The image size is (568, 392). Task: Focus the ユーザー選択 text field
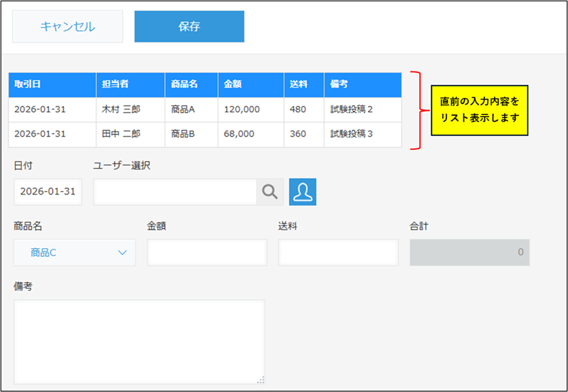click(175, 192)
